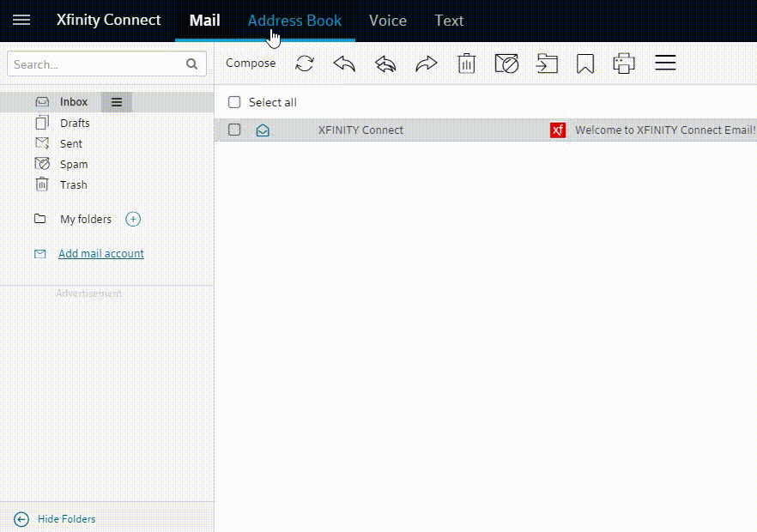Screen dimensions: 757x532
Task: Click the Reply arrow icon
Action: coord(344,63)
